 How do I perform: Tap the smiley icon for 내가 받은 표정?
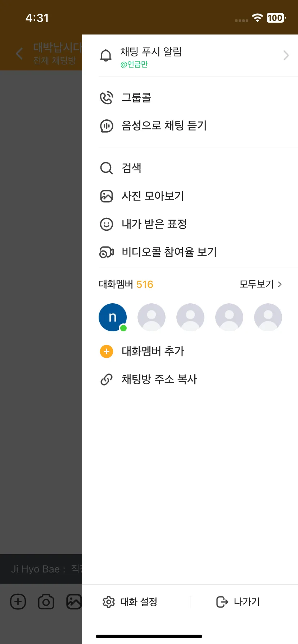click(107, 224)
